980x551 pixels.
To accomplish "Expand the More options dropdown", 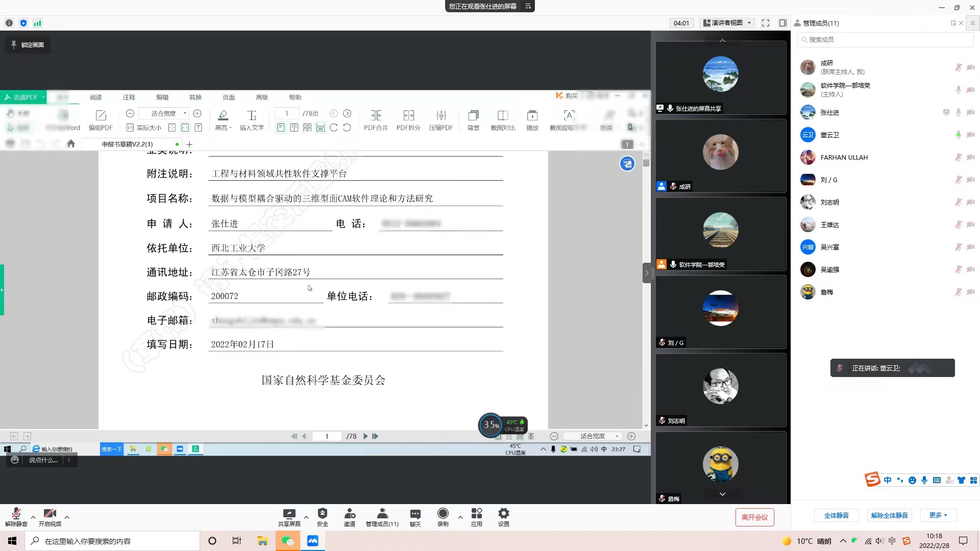I will (x=938, y=515).
